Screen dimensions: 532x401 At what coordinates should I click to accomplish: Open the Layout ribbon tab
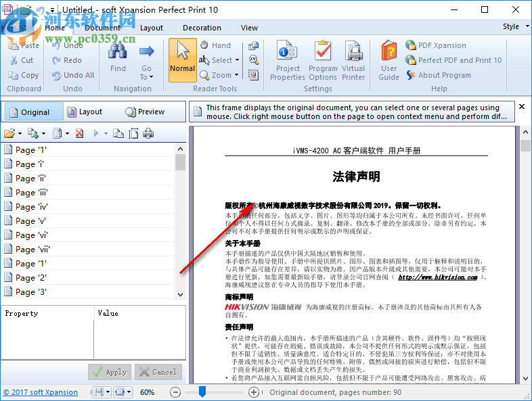click(152, 28)
